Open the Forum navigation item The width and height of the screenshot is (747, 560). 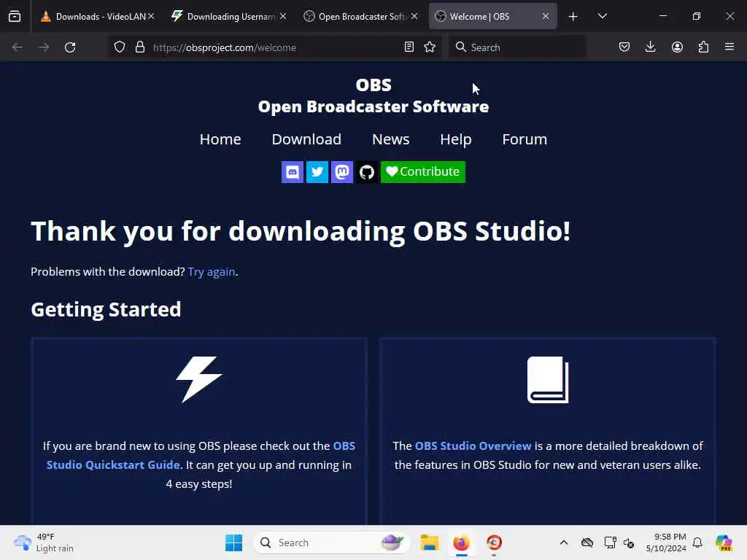[x=525, y=139]
